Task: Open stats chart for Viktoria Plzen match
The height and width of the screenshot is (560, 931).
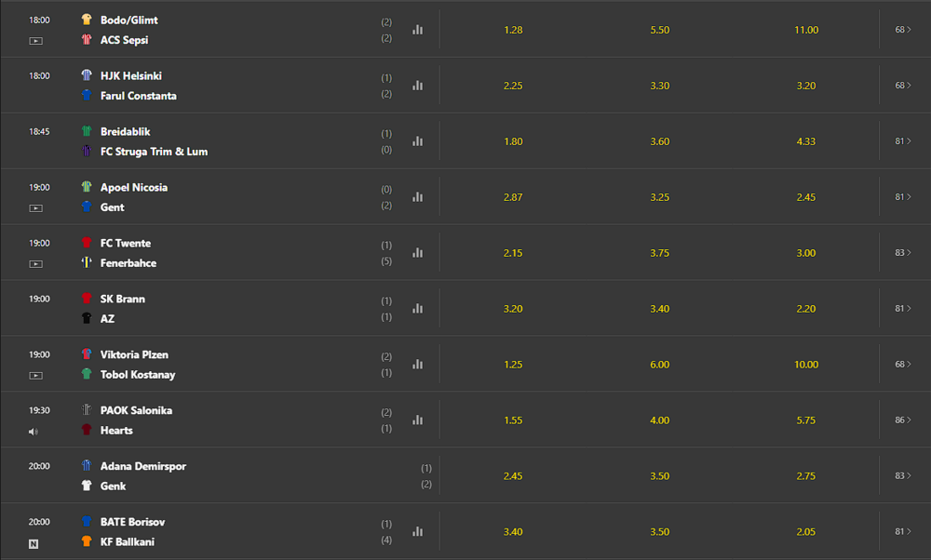Action: click(x=418, y=365)
